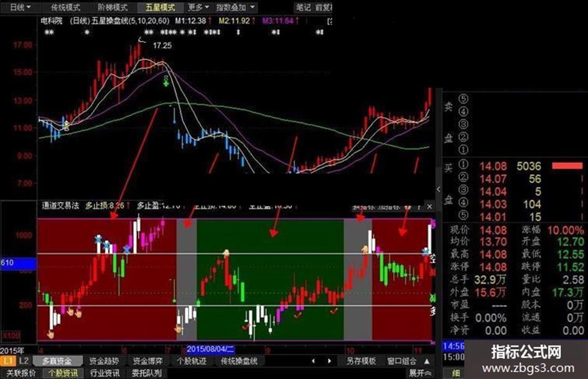Viewport: 588px width, 379px height.
Task: Click the M1:12.38 moving average label
Action: (x=191, y=21)
